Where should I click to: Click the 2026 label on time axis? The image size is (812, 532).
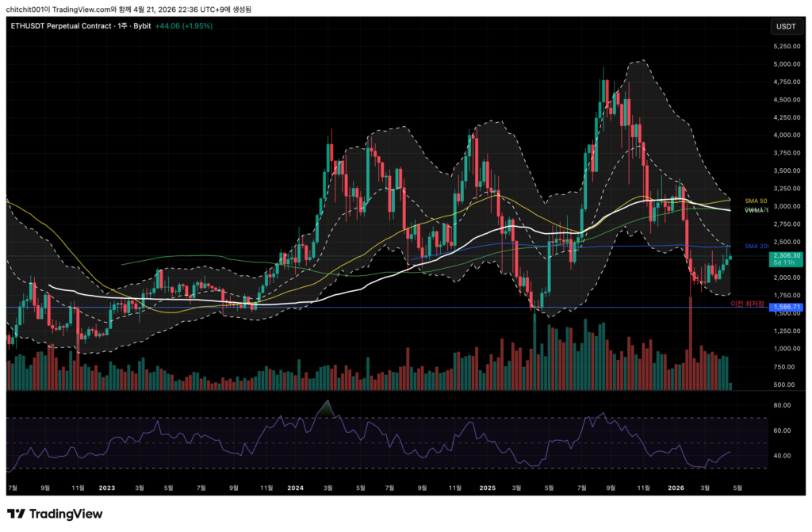click(676, 488)
